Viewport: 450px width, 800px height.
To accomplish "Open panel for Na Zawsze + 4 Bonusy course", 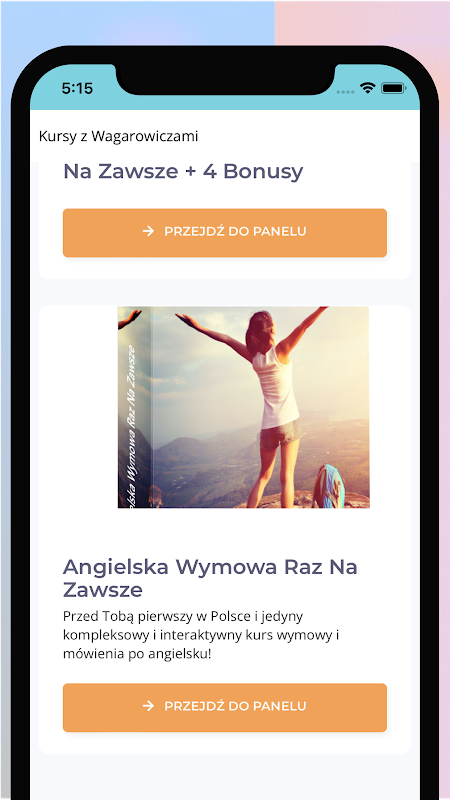I will [x=224, y=233].
